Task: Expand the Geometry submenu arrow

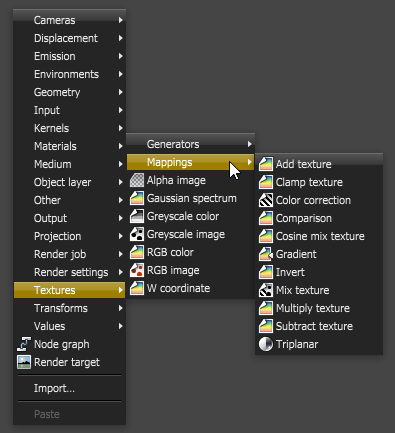Action: coord(120,92)
